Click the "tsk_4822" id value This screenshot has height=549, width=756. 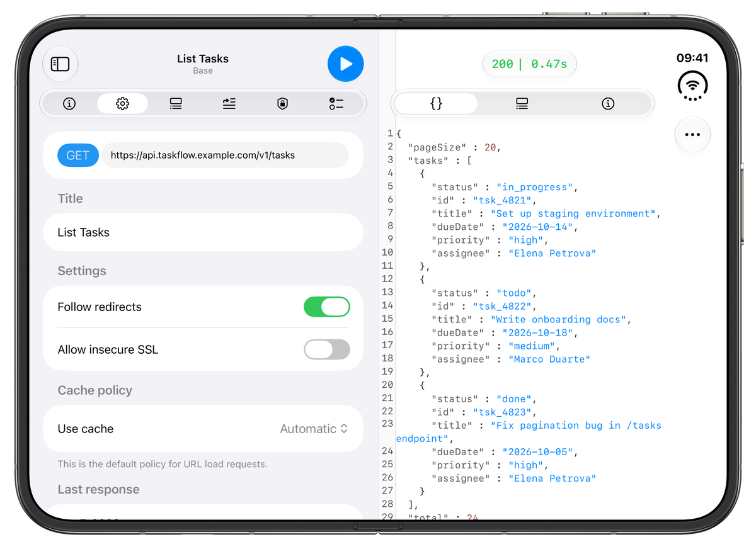point(504,306)
